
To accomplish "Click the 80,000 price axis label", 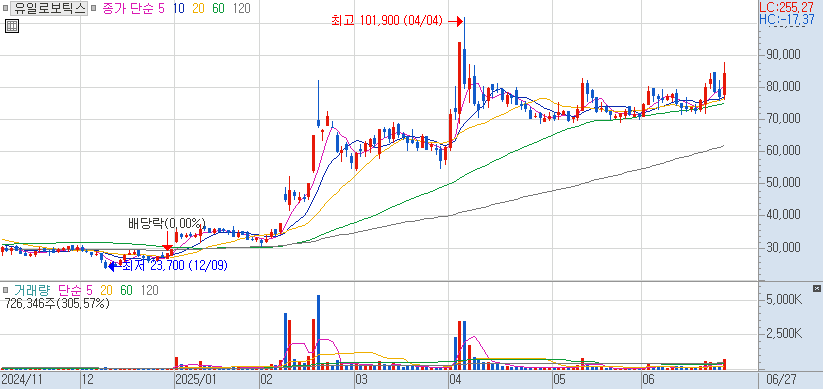I will click(x=783, y=87).
